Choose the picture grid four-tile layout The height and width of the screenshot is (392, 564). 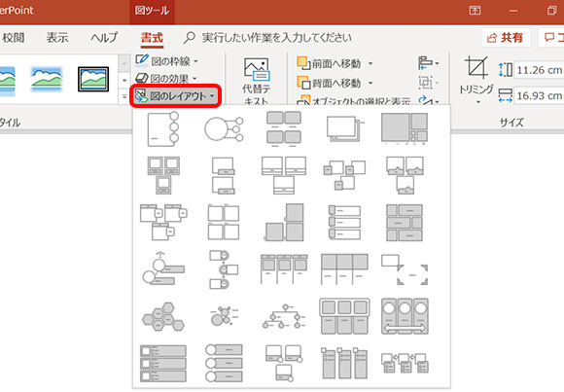[x=224, y=222]
